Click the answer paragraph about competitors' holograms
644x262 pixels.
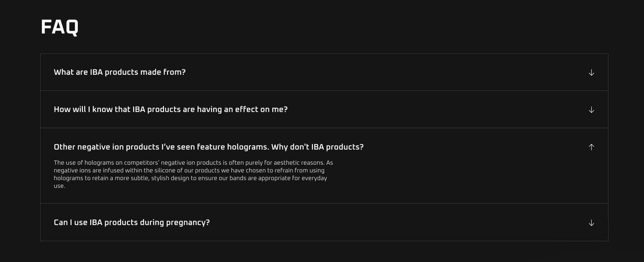pyautogui.click(x=193, y=174)
